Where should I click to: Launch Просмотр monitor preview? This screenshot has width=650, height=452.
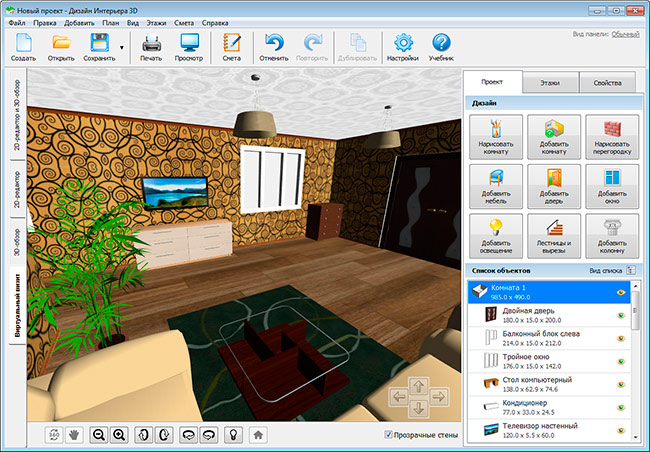(189, 47)
